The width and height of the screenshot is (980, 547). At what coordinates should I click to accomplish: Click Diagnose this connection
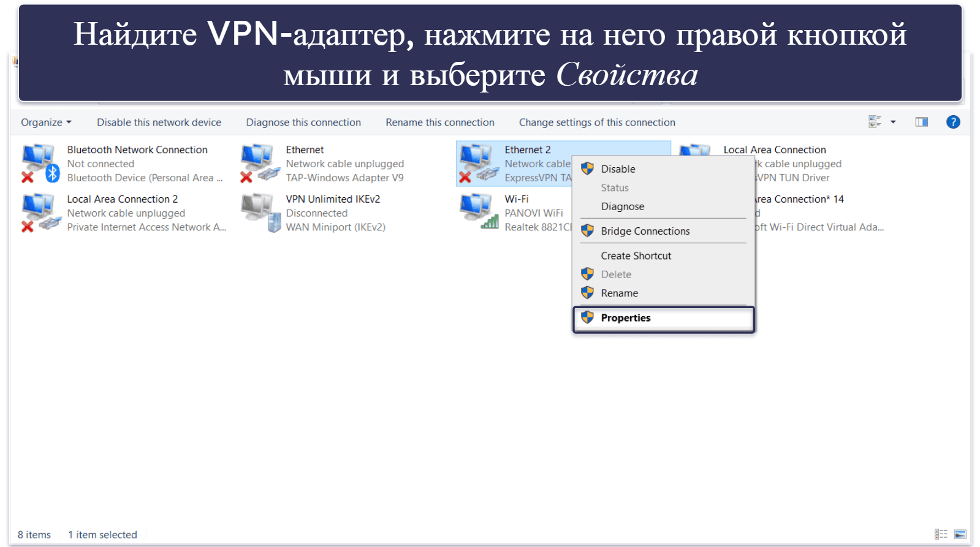coord(303,123)
